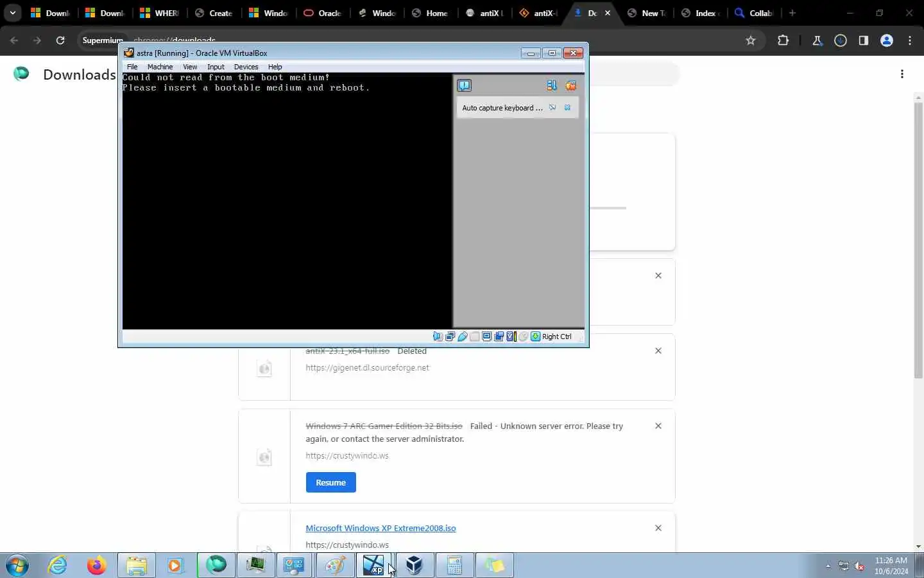Switch to the New Tab browser tab
This screenshot has width=924, height=578.
pos(647,13)
